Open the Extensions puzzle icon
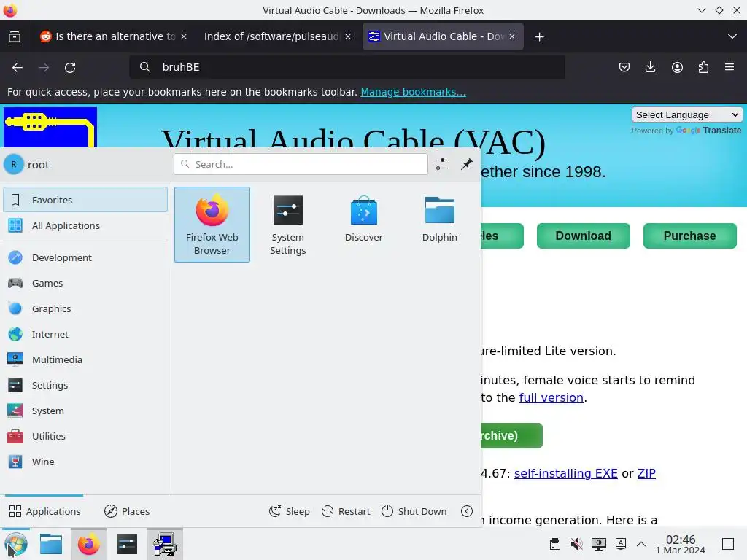This screenshot has height=560, width=747. point(703,67)
